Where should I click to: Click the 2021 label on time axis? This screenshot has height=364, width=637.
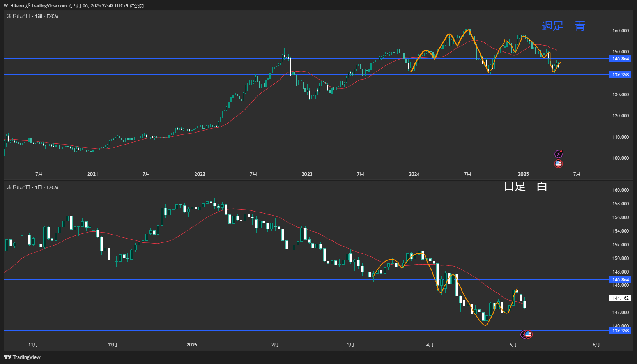93,174
